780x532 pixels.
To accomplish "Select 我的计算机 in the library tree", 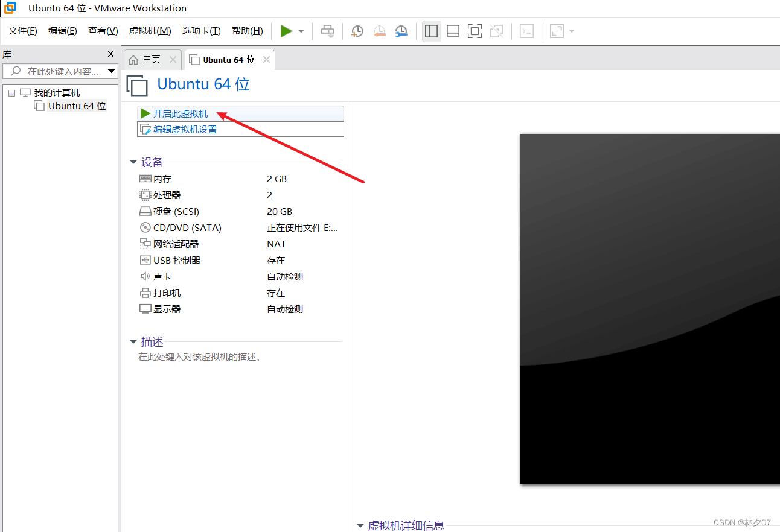I will [57, 93].
